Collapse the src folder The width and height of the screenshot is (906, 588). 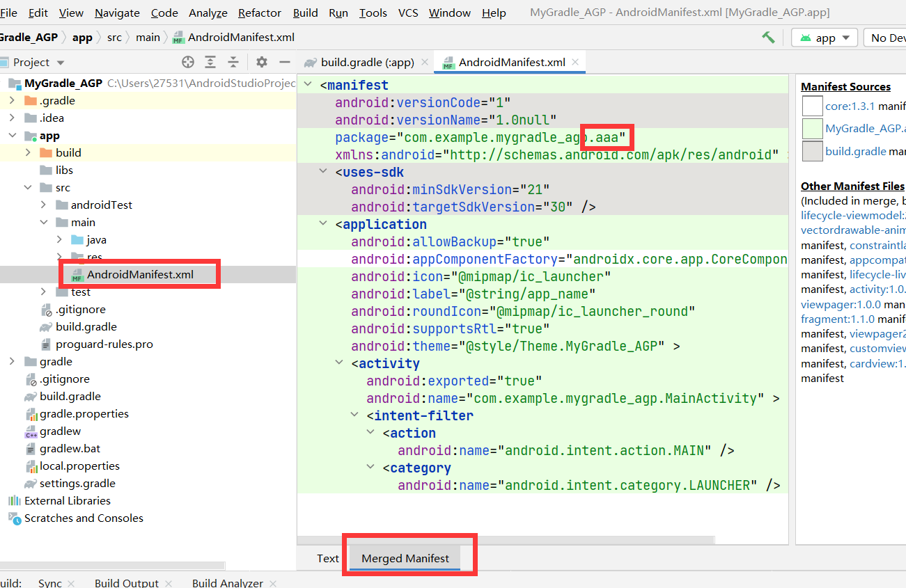coord(28,187)
